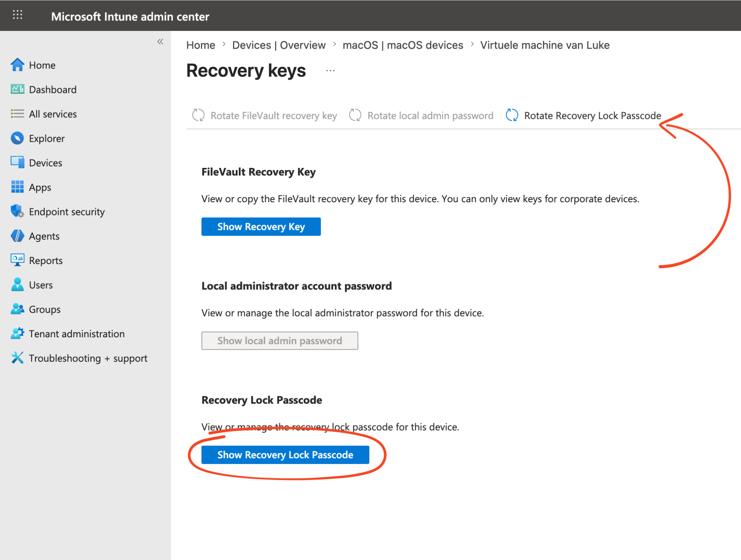Viewport: 741px width, 560px height.
Task: Click the Reports screen icon
Action: click(17, 260)
